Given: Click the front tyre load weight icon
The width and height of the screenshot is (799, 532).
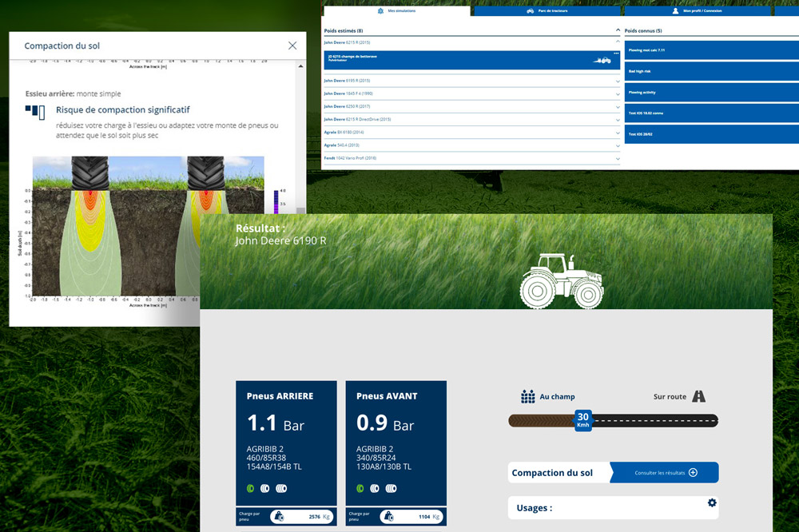Looking at the screenshot, I should click(388, 517).
